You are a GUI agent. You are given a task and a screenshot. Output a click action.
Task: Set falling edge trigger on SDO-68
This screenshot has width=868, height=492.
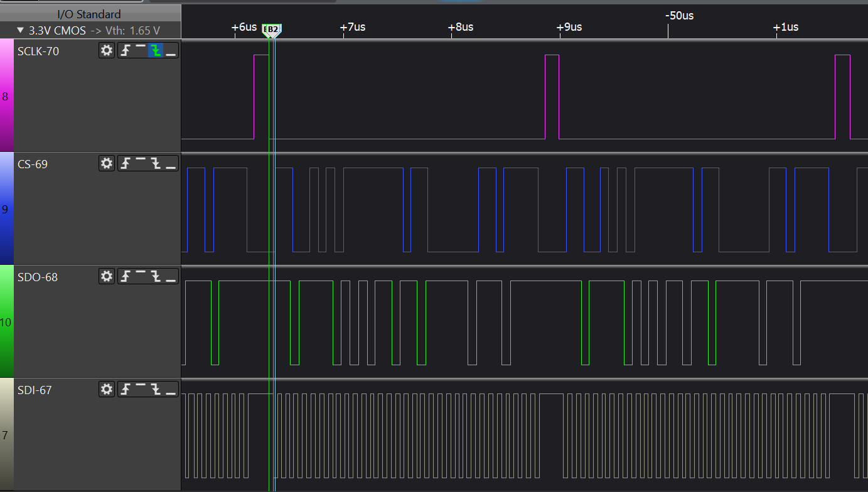click(155, 277)
